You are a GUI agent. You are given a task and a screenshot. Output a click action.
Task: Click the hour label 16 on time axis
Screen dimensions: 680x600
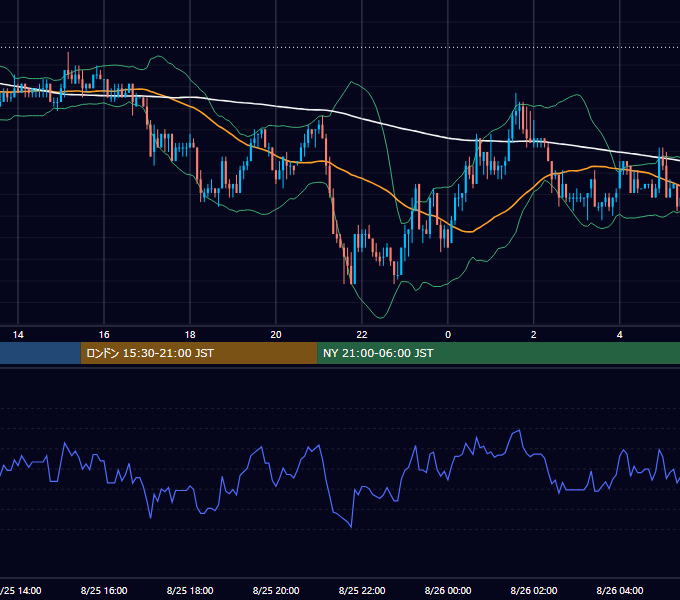click(x=104, y=335)
